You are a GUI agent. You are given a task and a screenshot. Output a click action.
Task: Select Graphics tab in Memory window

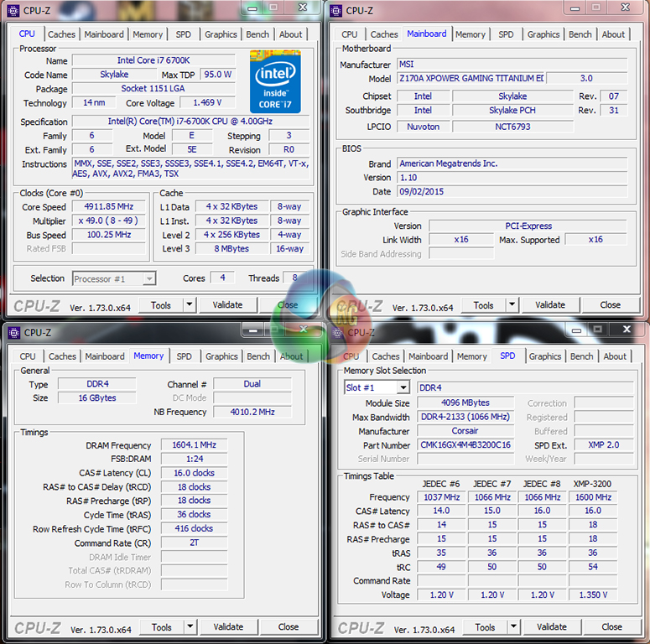pos(221,356)
